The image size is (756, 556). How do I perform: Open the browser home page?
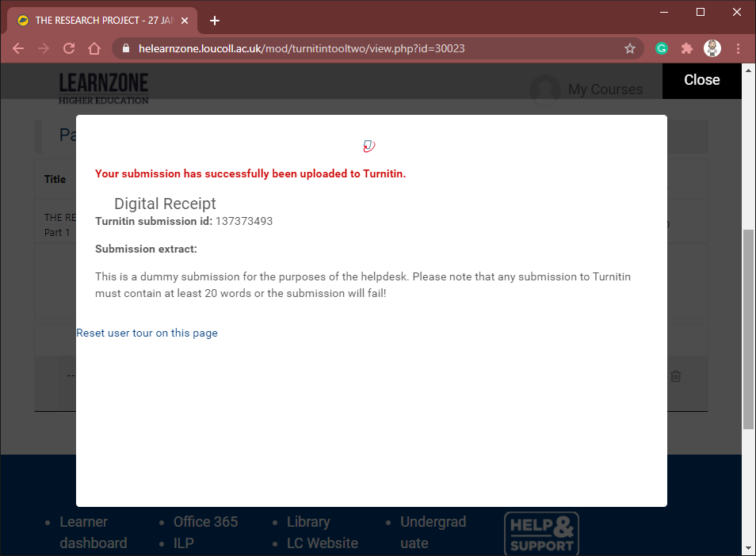pos(94,48)
